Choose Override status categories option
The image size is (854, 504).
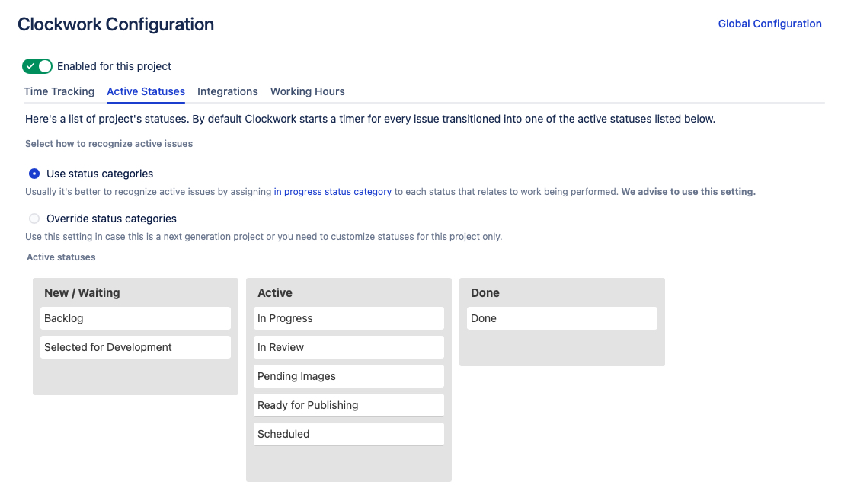pos(34,219)
